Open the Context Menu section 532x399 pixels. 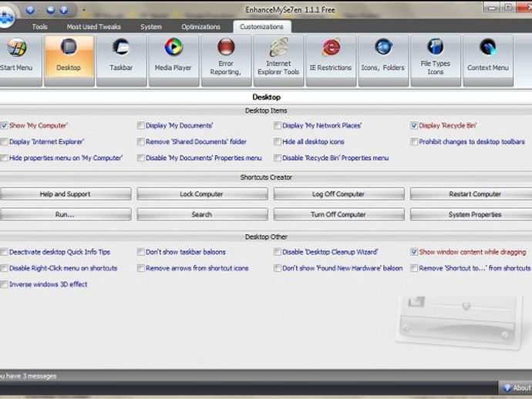pyautogui.click(x=488, y=60)
